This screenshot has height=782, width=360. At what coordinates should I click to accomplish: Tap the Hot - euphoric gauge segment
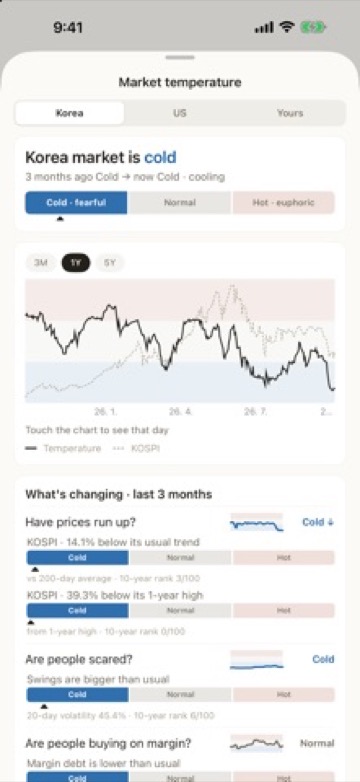coord(283,203)
